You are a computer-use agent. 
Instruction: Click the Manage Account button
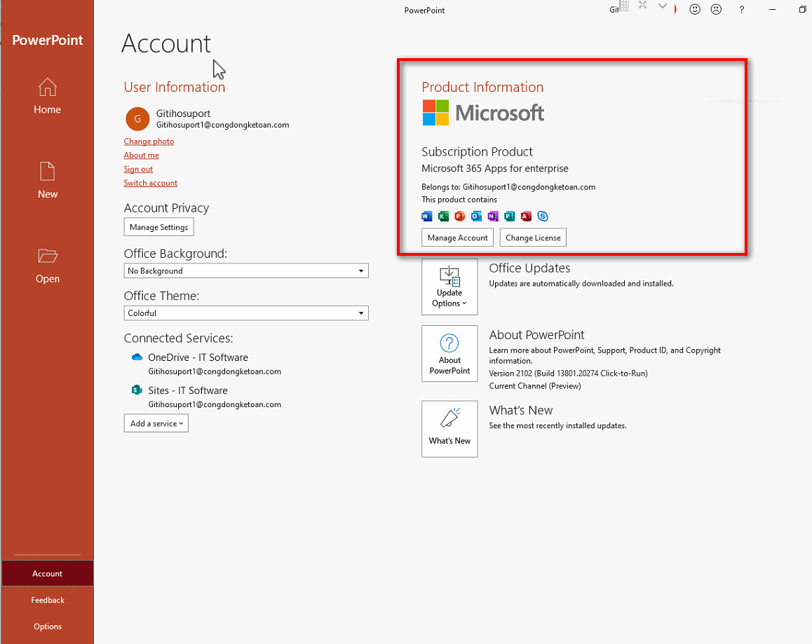tap(457, 238)
